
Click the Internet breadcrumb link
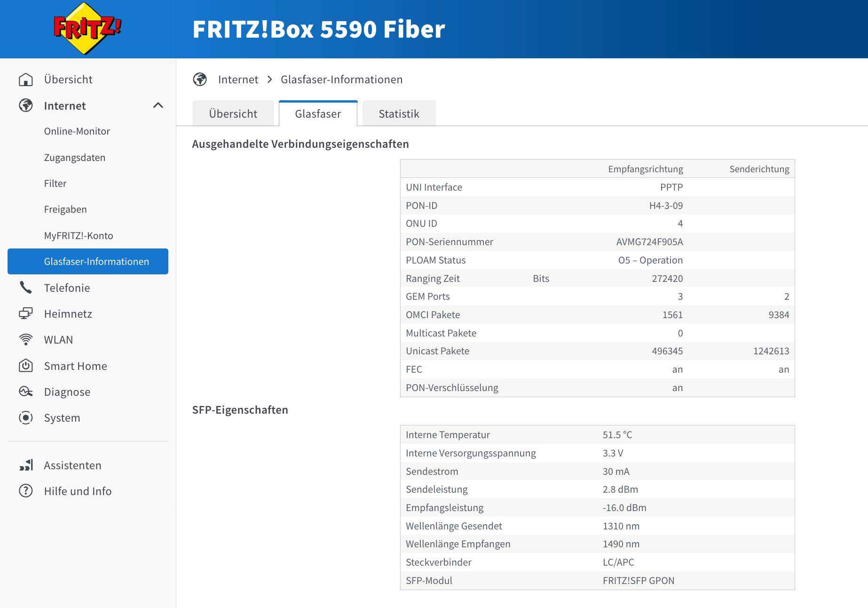point(238,80)
